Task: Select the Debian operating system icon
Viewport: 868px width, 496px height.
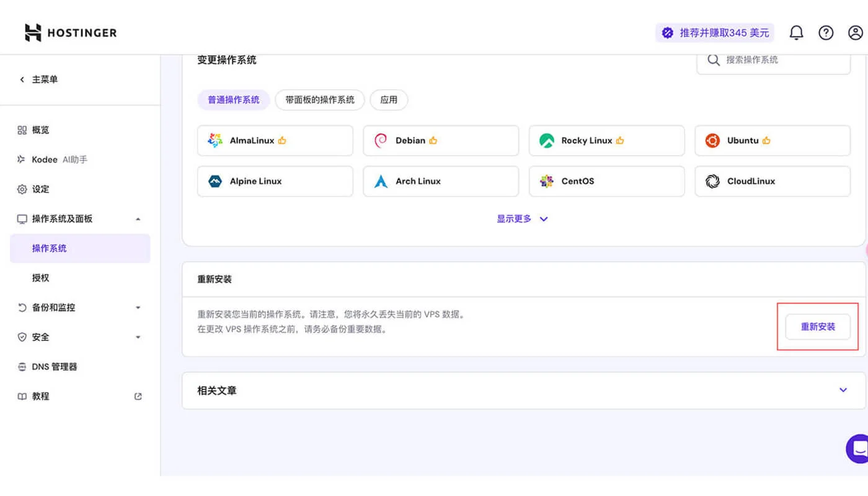Action: [379, 140]
